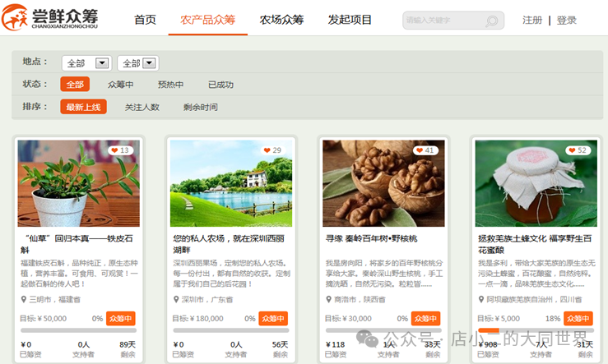Screen dimensions: 608x364
Task: Click the text 目标:¥50,000
Action: 44,319
